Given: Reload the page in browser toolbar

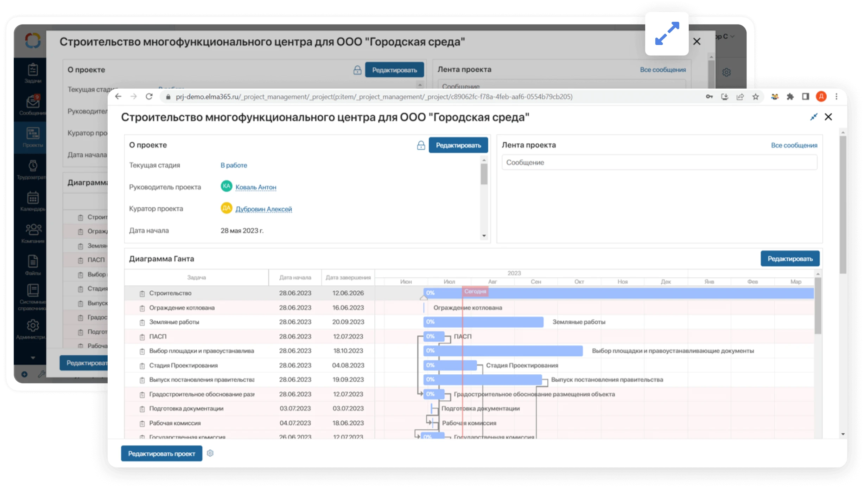Looking at the screenshot, I should [x=149, y=97].
